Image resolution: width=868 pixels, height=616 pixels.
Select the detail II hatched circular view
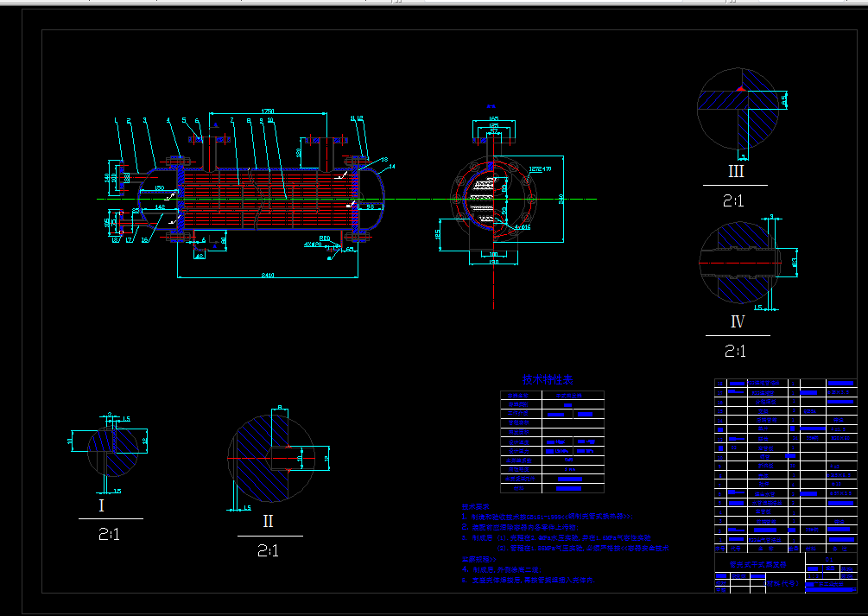pyautogui.click(x=271, y=459)
